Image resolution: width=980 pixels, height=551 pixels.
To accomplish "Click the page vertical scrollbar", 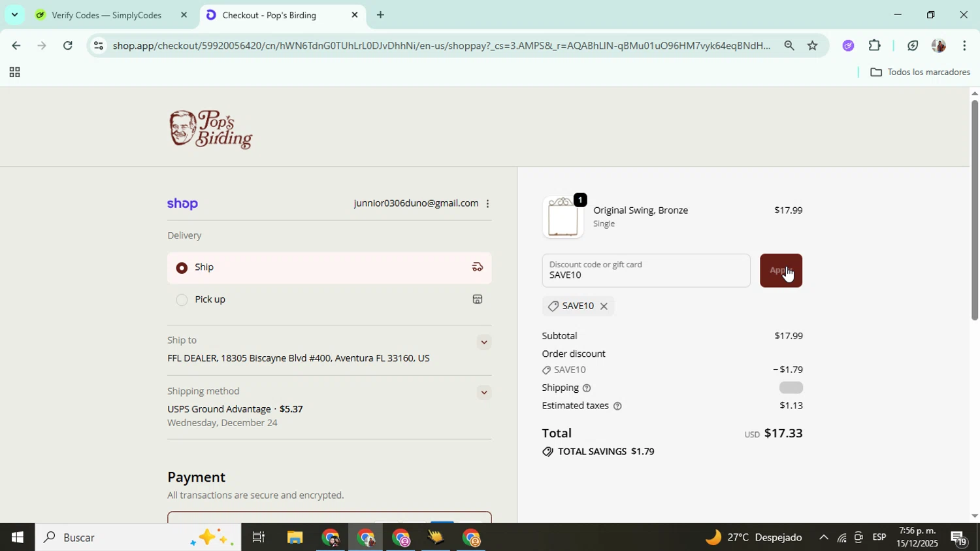I will click(x=974, y=209).
